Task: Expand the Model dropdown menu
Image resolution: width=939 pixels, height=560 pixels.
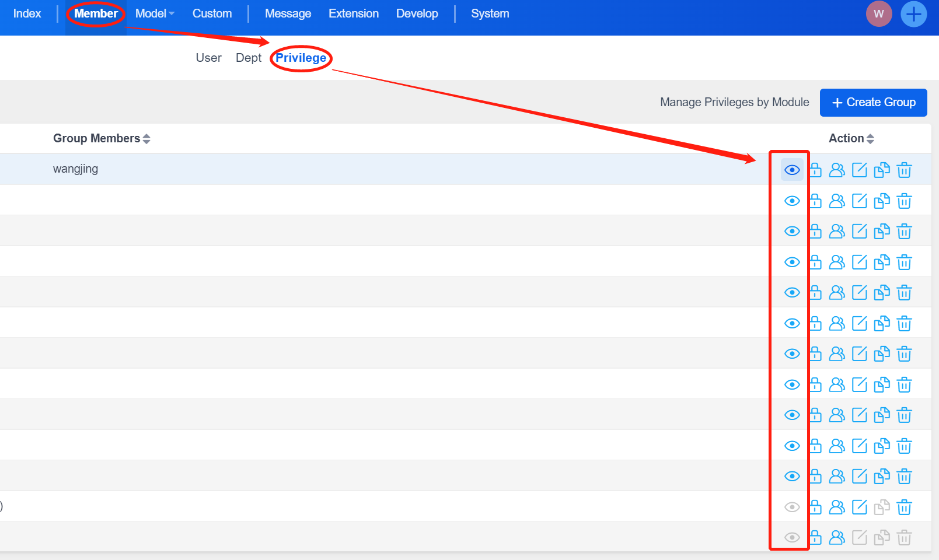Action: (x=155, y=13)
